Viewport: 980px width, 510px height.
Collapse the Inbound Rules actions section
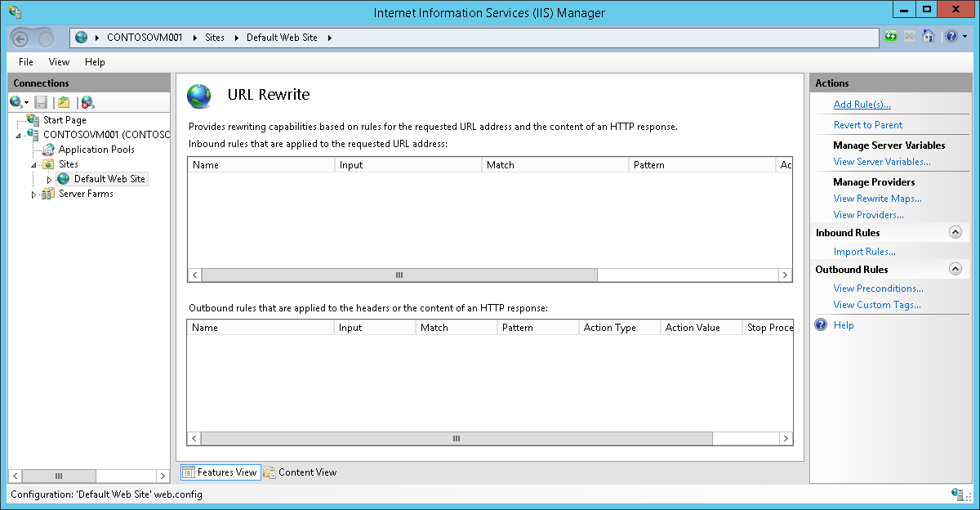[955, 233]
